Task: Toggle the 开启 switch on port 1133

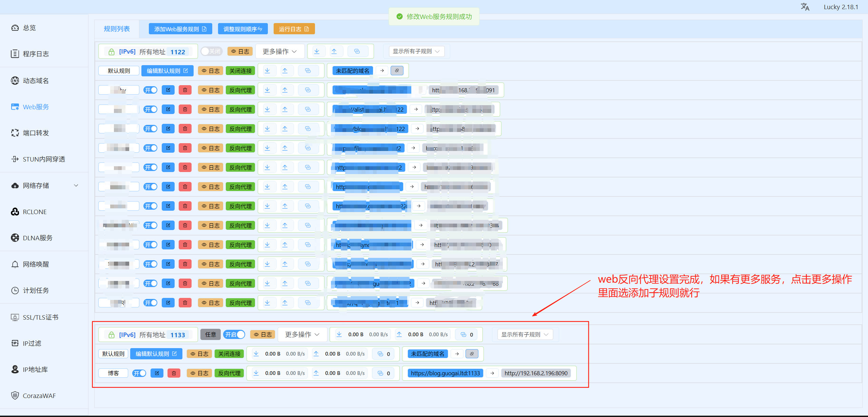Action: pyautogui.click(x=234, y=335)
